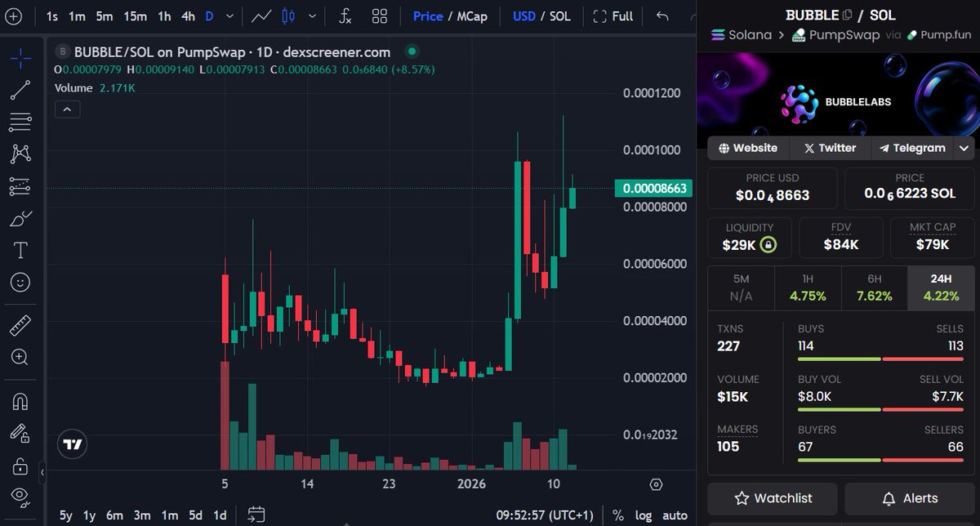Select the 6H stats timeframe
Viewport: 980px width, 526px height.
874,288
